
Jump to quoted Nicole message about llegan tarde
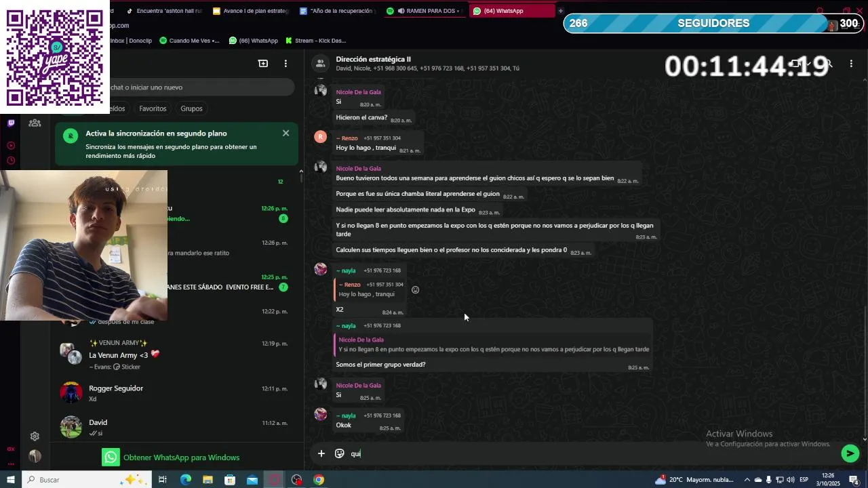click(x=493, y=344)
